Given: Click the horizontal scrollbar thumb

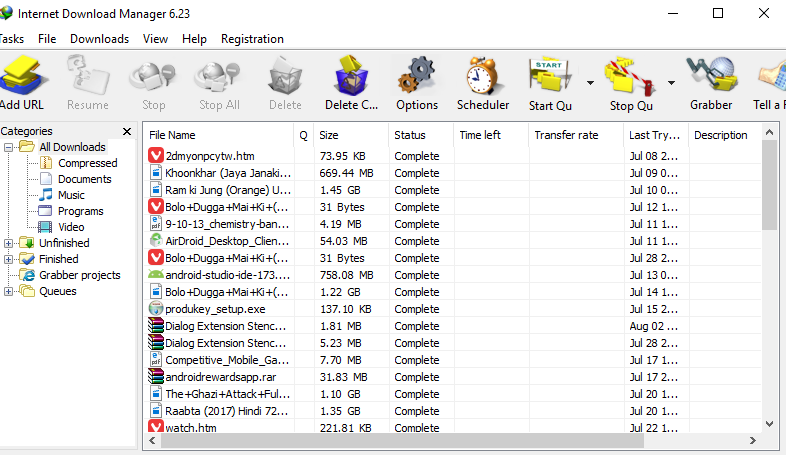Looking at the screenshot, I should coord(402,441).
